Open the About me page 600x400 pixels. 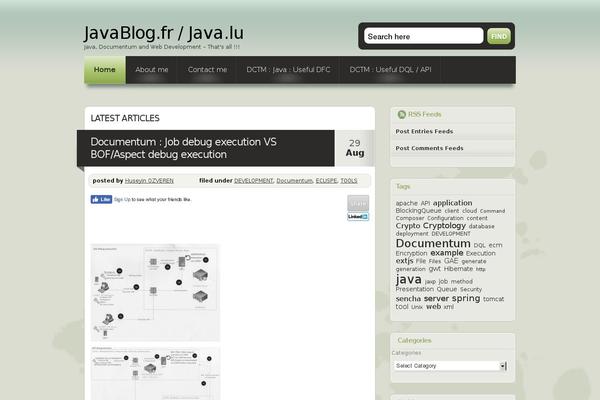152,70
